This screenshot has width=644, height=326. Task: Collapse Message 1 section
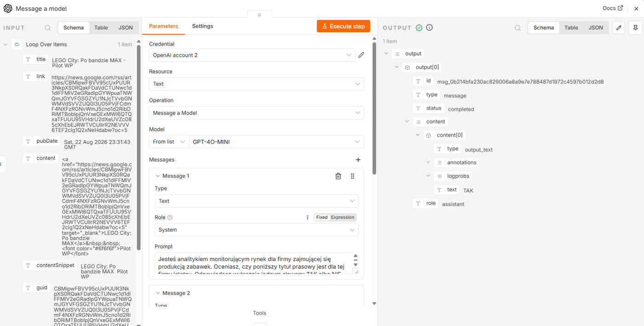158,176
